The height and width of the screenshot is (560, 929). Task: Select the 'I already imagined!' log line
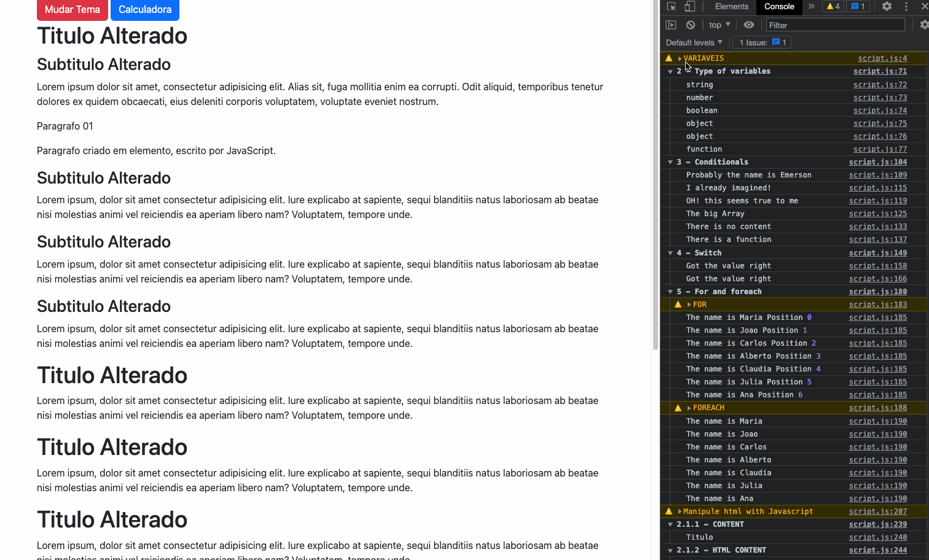pos(728,188)
